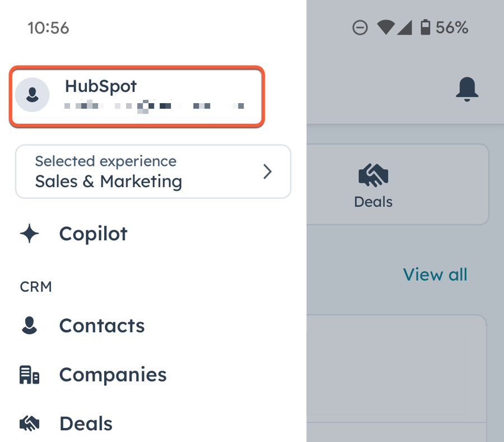Tap the Deals handshake icon in the sidebar
Image resolution: width=504 pixels, height=442 pixels.
30,423
